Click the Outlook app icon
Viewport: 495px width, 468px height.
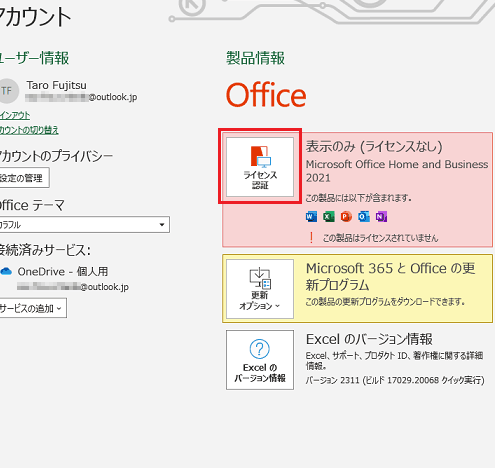364,217
